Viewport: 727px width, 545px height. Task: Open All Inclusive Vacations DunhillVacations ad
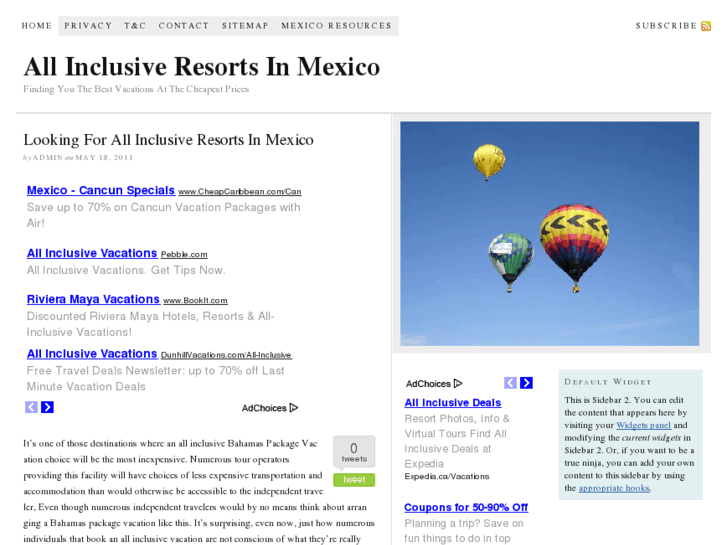click(92, 353)
